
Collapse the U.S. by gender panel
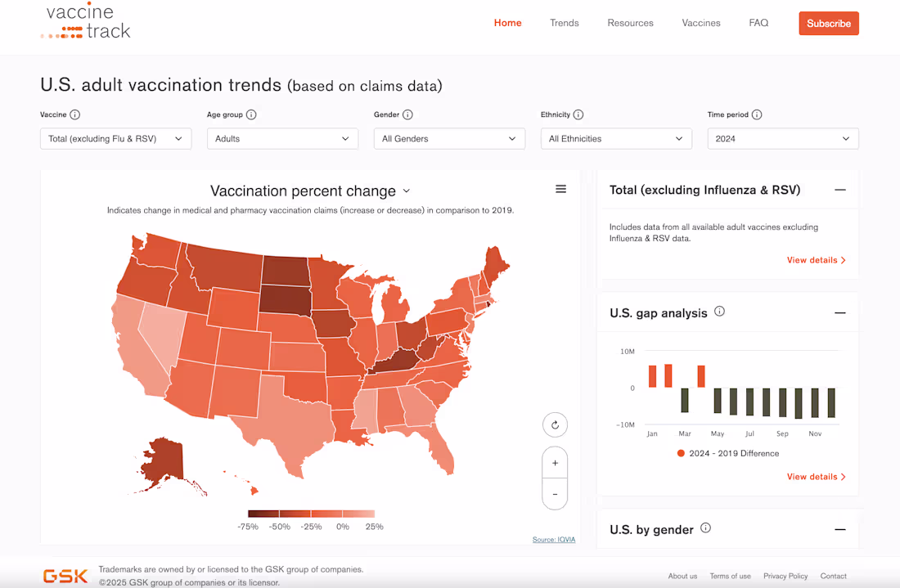click(x=840, y=529)
